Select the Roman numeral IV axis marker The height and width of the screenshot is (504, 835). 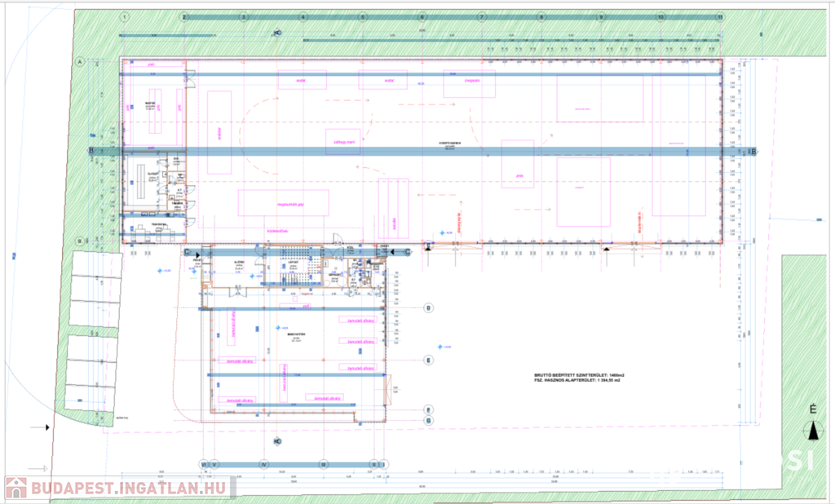(264, 464)
